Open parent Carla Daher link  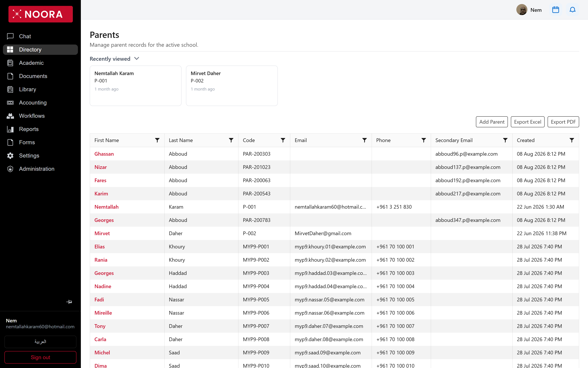(x=100, y=339)
